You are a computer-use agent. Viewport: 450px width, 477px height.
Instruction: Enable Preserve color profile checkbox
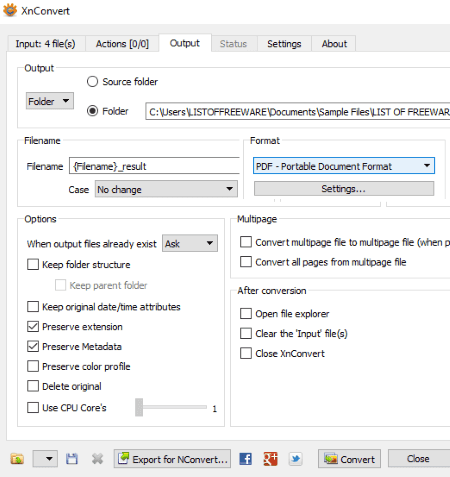coord(33,366)
